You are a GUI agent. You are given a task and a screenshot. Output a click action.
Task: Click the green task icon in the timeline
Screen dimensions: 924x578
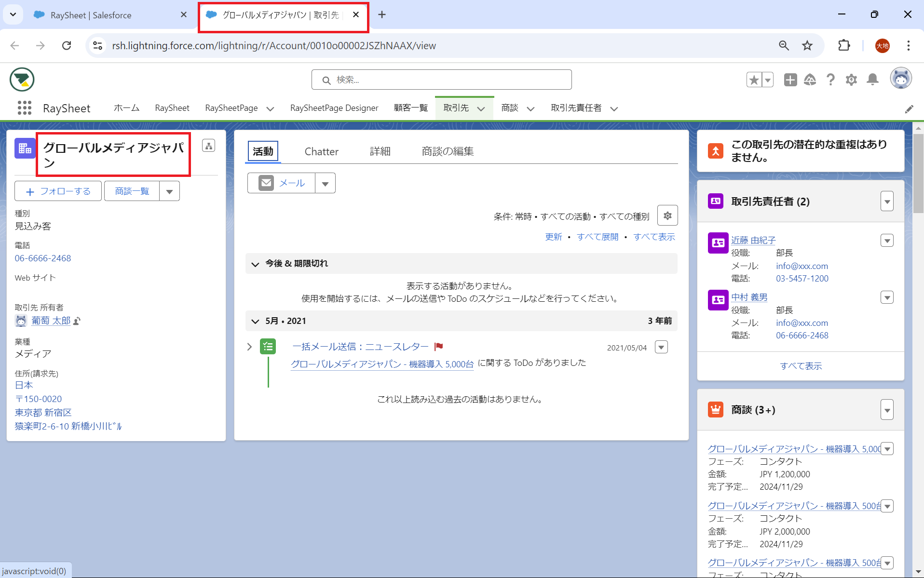pyautogui.click(x=268, y=347)
